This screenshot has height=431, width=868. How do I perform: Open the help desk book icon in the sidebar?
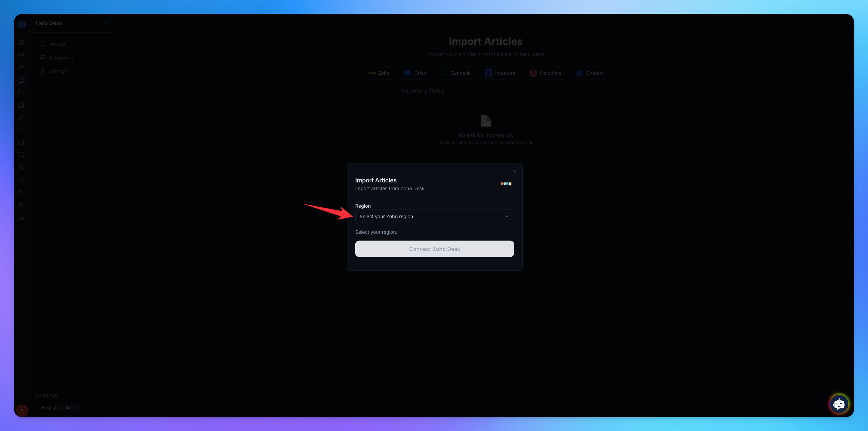point(21,80)
